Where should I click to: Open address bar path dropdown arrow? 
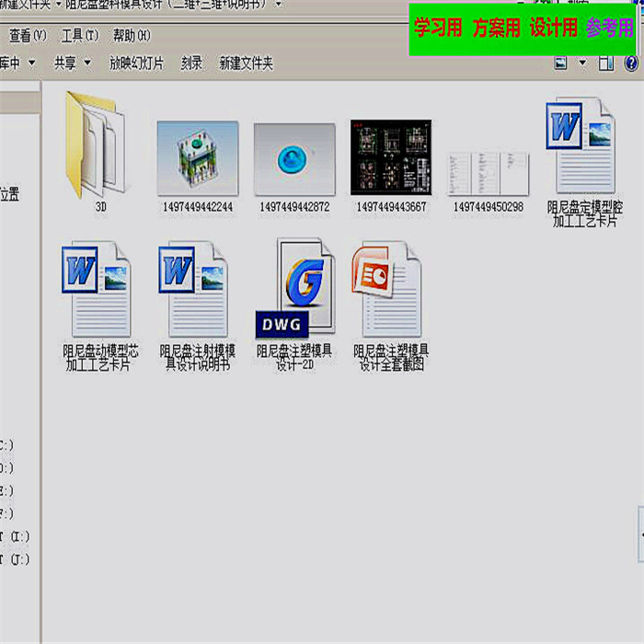pos(279,4)
